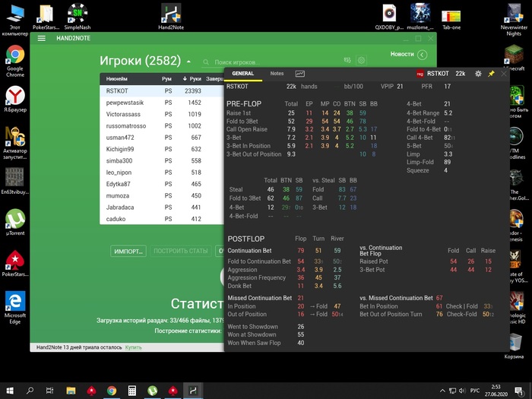Click the Никнейм column header
532x399 pixels.
[x=117, y=79]
